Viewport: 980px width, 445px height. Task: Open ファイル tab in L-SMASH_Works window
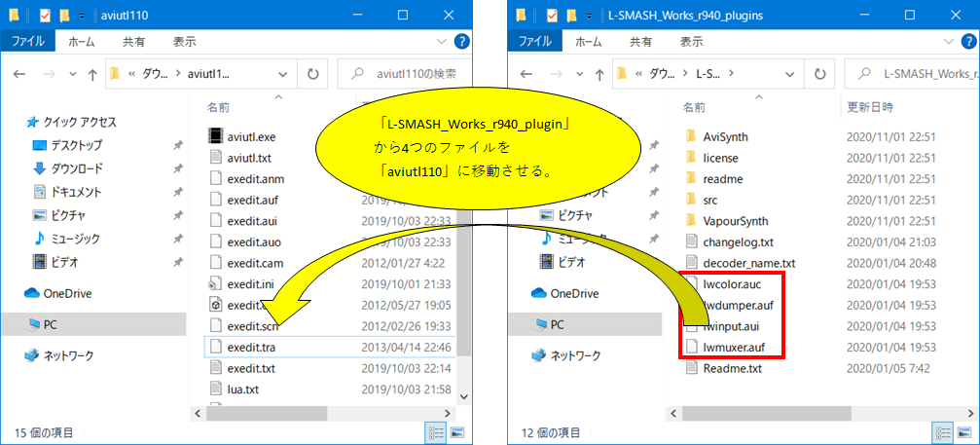[535, 43]
